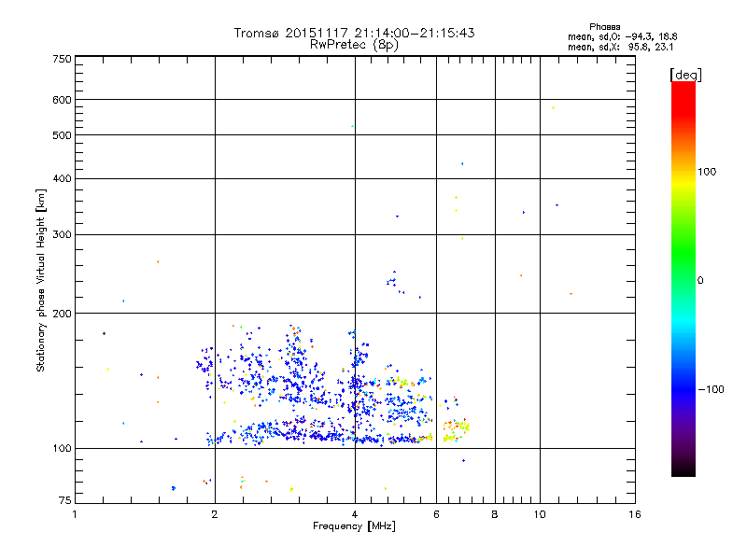Click the y-axis tick label '750'
The width and height of the screenshot is (747, 560).
(x=62, y=59)
